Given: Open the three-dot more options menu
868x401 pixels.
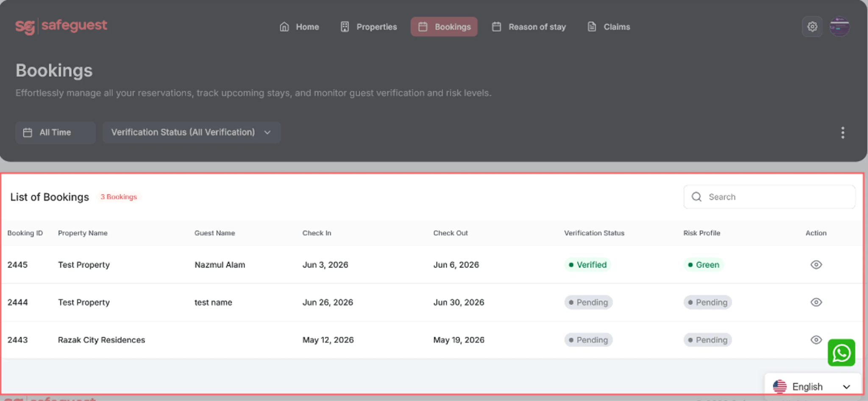Looking at the screenshot, I should [843, 132].
